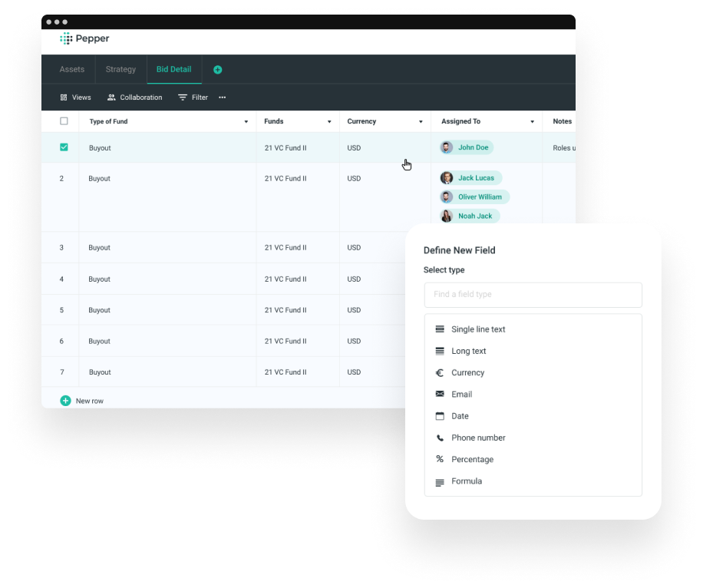
Task: Open the three-dot more options menu
Action: [x=223, y=97]
